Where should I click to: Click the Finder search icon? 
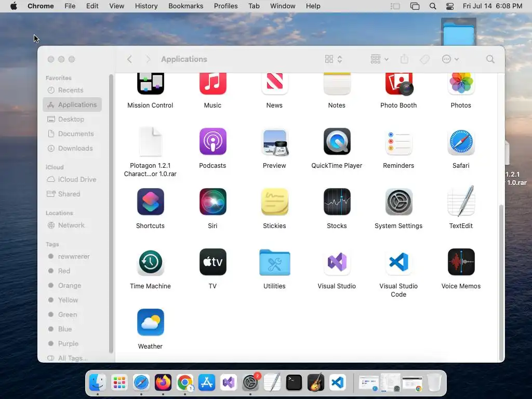[x=490, y=59]
